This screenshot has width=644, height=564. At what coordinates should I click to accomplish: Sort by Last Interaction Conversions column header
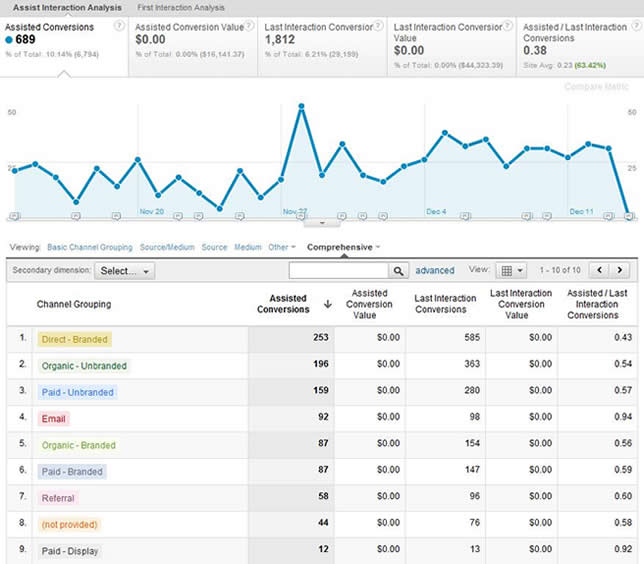[445, 304]
